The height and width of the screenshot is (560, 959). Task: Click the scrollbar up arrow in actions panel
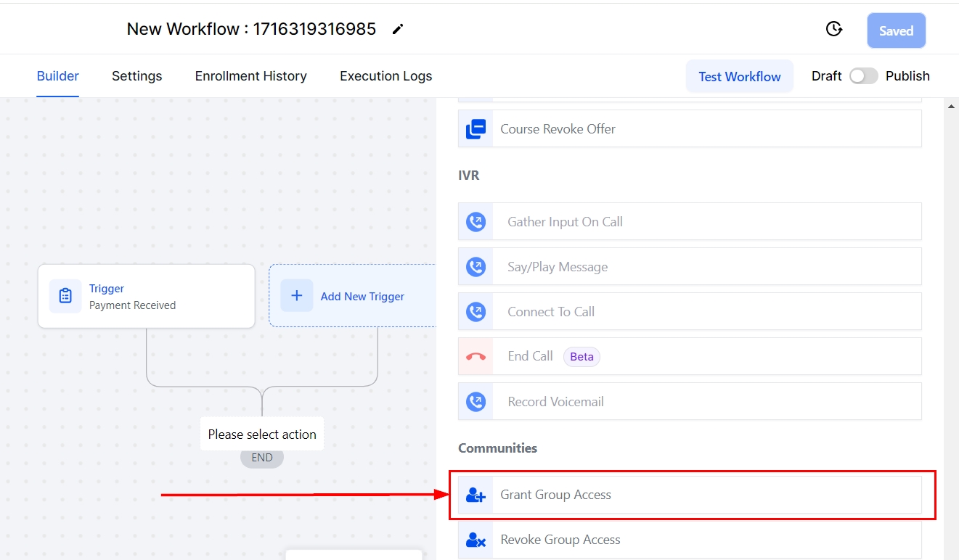click(x=951, y=107)
